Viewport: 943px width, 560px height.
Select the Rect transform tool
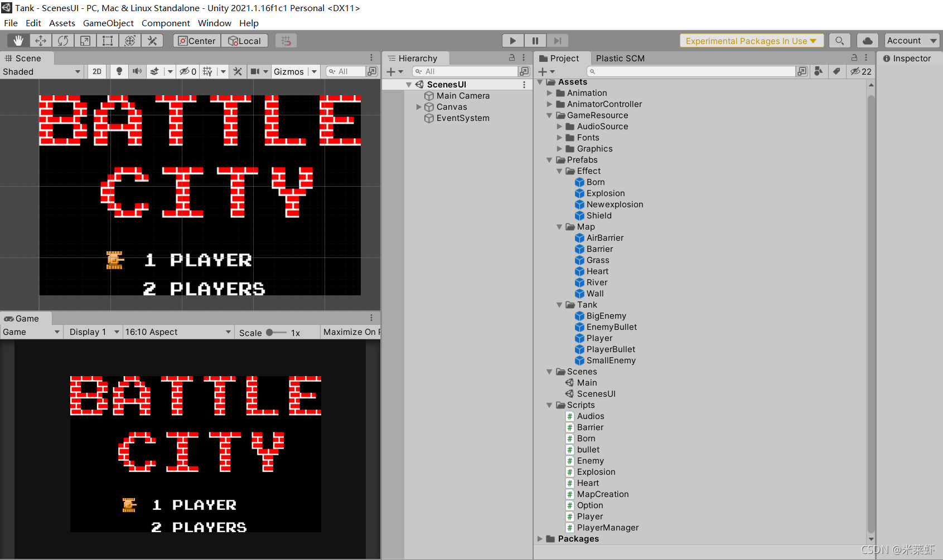[108, 41]
